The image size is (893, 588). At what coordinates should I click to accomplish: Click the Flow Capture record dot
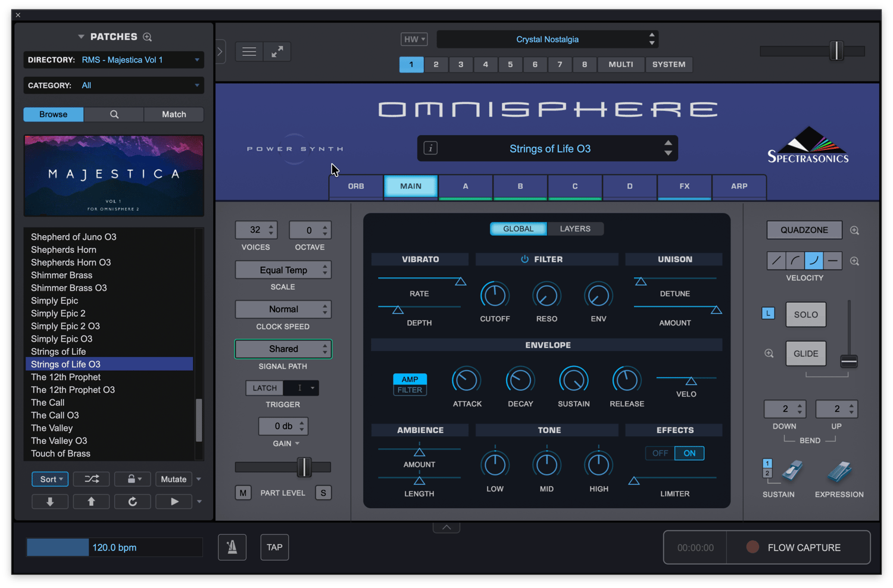point(753,547)
